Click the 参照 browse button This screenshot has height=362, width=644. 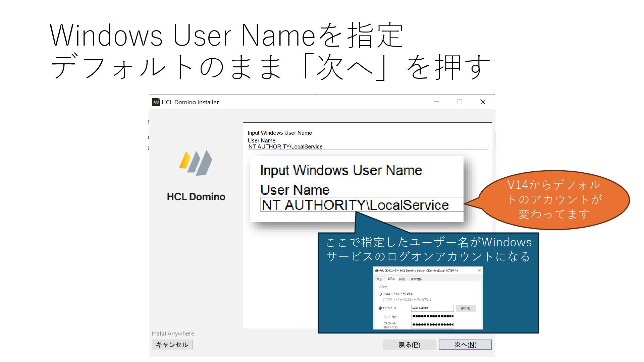(x=466, y=308)
